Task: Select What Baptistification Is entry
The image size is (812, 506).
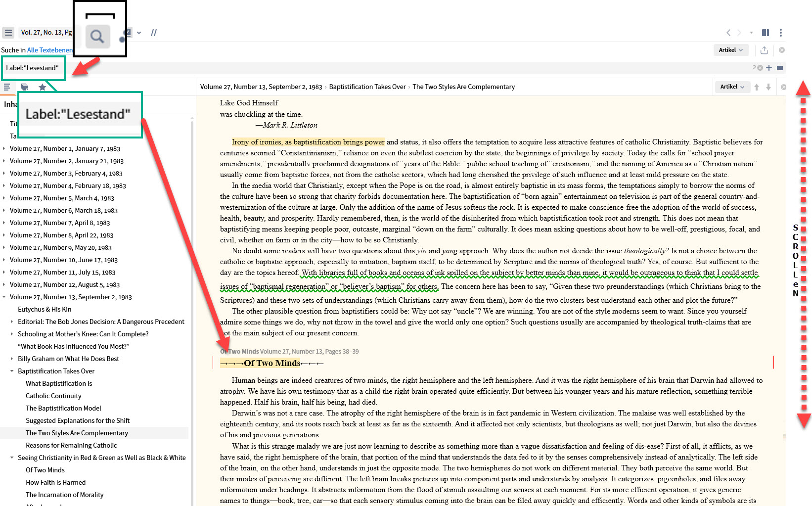Action: click(59, 383)
